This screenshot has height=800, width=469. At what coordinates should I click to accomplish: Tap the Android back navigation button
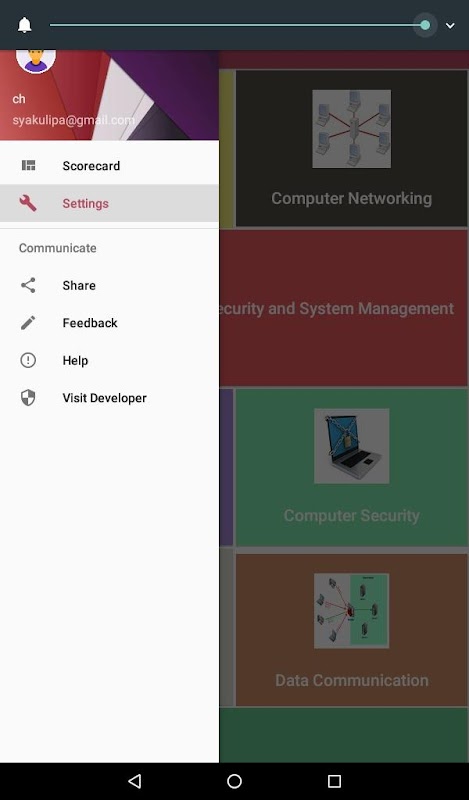134,781
